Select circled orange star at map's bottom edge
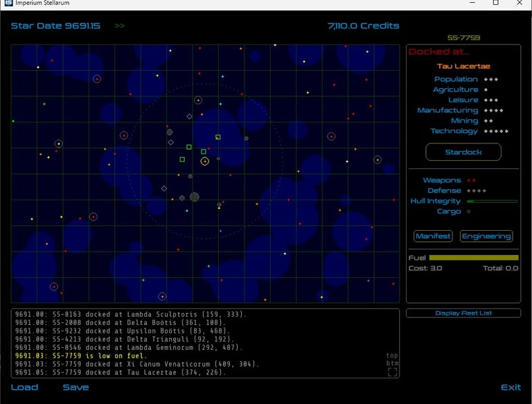Screen dimensions: 532x404 tap(163, 297)
